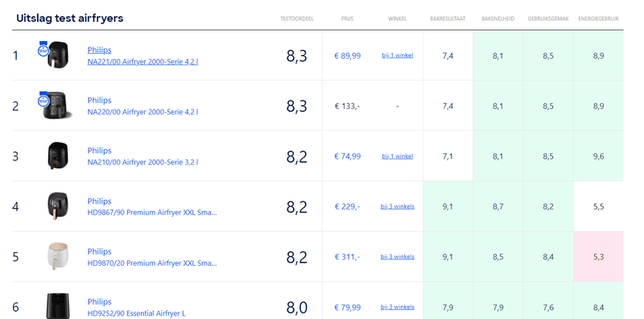Click the € 74,99 price
644x319 pixels.
pyautogui.click(x=348, y=156)
